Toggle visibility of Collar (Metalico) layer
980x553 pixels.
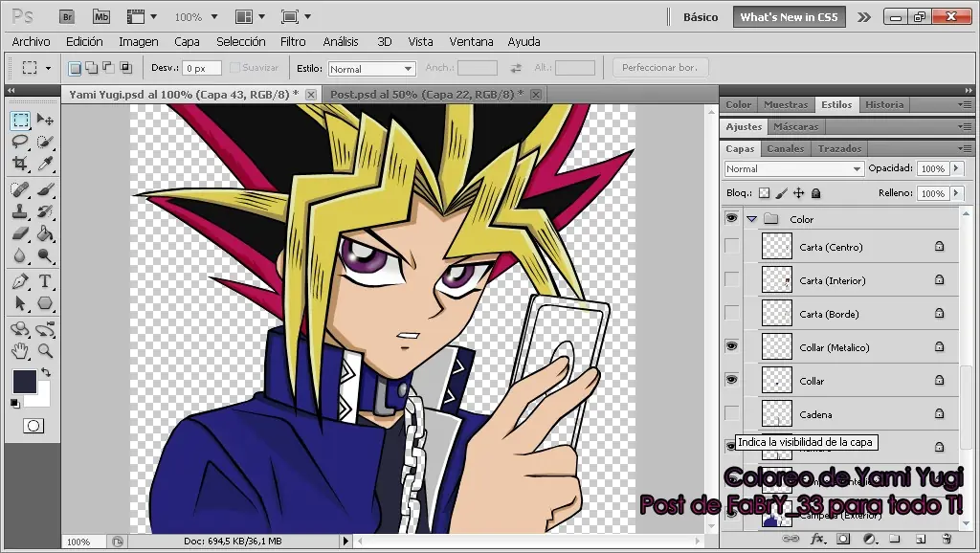[731, 345]
